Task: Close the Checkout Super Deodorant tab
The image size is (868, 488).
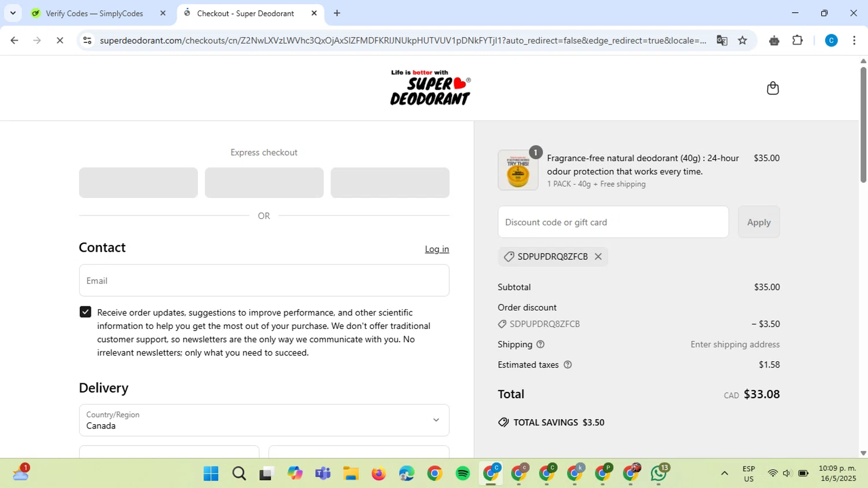Action: pyautogui.click(x=314, y=13)
